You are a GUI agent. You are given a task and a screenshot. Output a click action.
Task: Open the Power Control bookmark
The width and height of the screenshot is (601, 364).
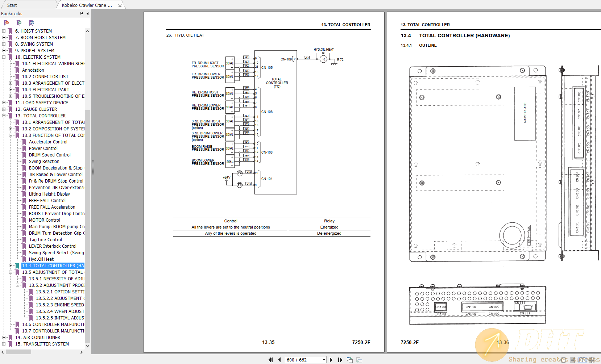[43, 148]
